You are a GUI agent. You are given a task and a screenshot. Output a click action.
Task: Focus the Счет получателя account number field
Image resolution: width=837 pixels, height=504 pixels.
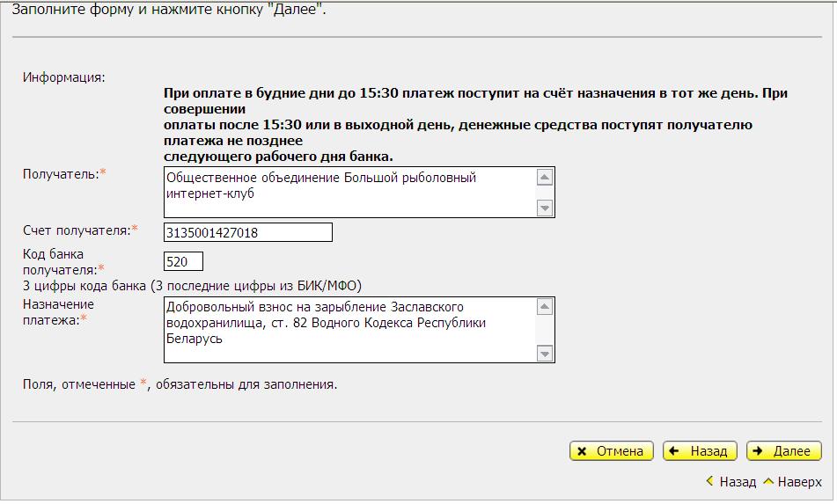(x=248, y=232)
